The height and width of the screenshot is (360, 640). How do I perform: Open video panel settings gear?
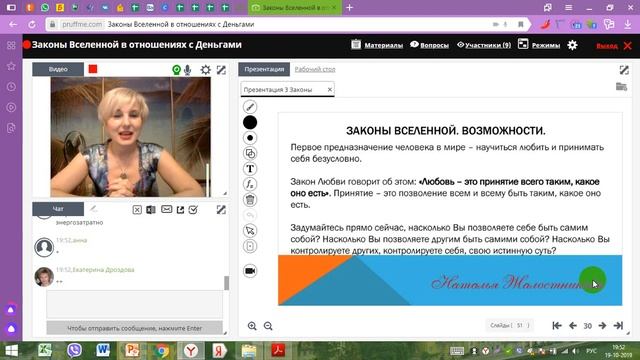point(206,70)
